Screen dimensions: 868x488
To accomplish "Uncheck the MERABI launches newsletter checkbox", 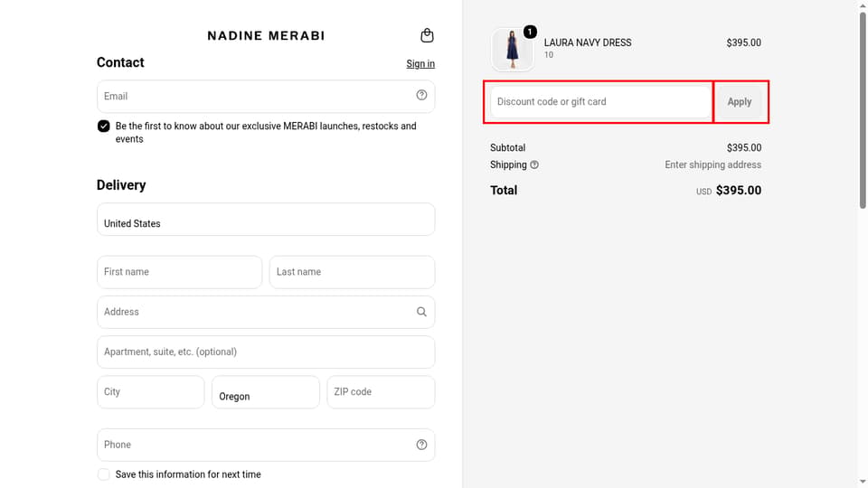I will click(x=103, y=127).
